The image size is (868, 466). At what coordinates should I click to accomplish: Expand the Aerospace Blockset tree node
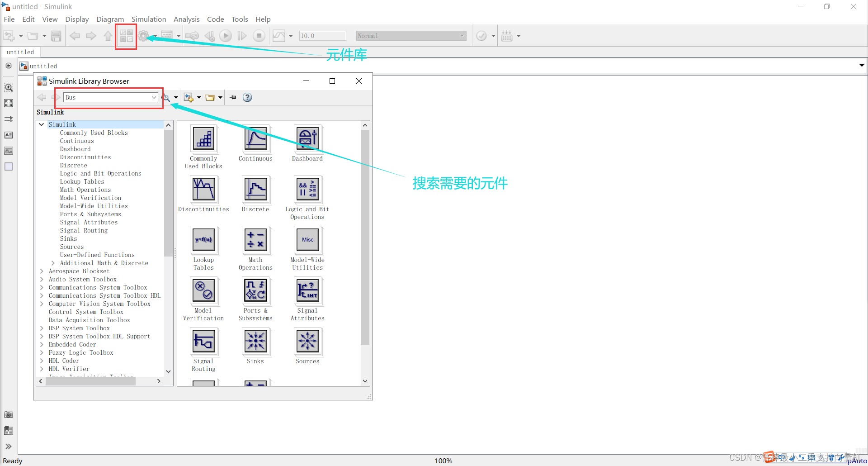tap(41, 271)
